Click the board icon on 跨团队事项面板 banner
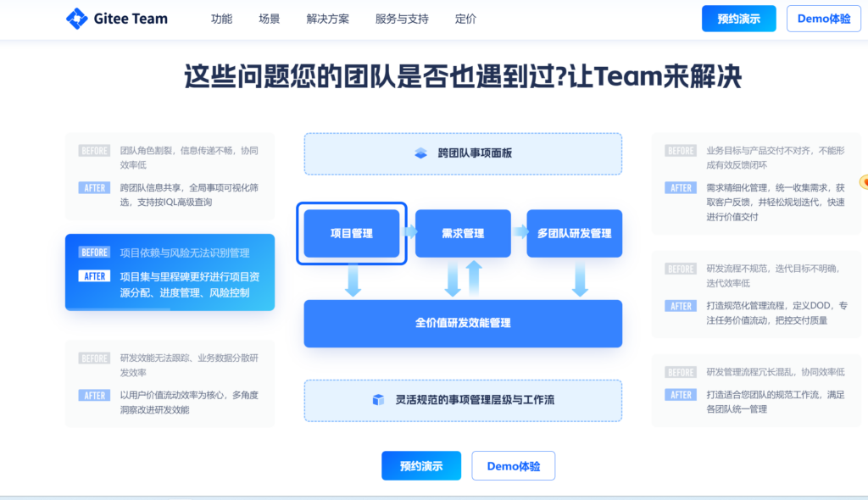Screen dimensions: 868x500 [x=419, y=153]
